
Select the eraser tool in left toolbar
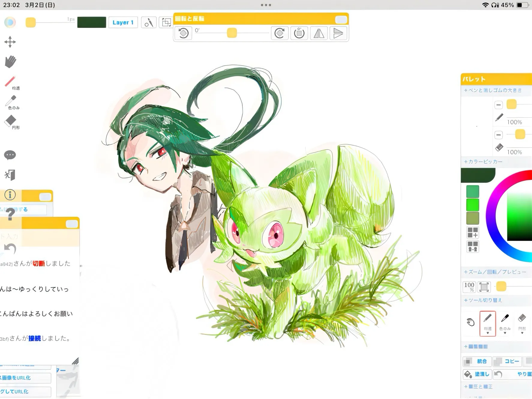11,121
